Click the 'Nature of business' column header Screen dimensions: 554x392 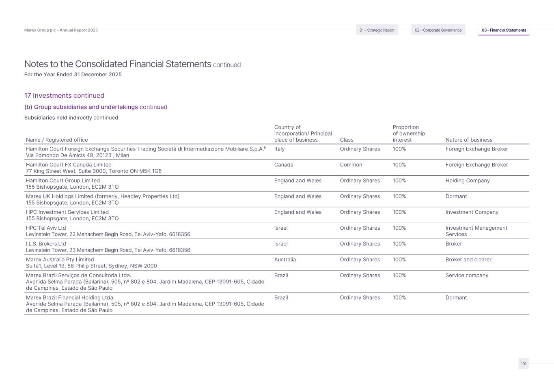tap(469, 140)
